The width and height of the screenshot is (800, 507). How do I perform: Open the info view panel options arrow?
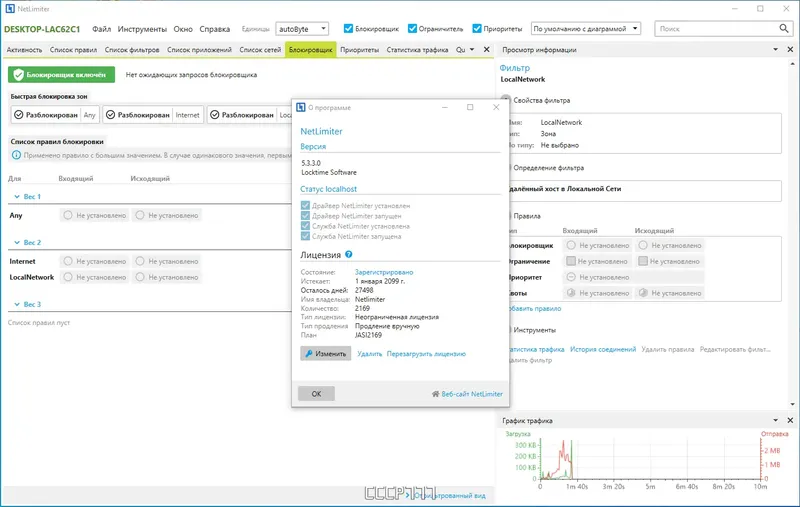click(776, 49)
